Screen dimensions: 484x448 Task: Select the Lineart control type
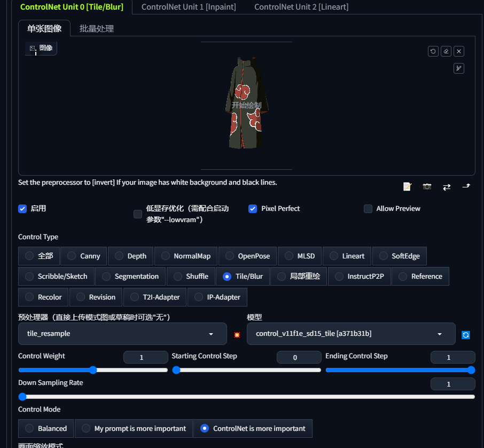click(347, 256)
